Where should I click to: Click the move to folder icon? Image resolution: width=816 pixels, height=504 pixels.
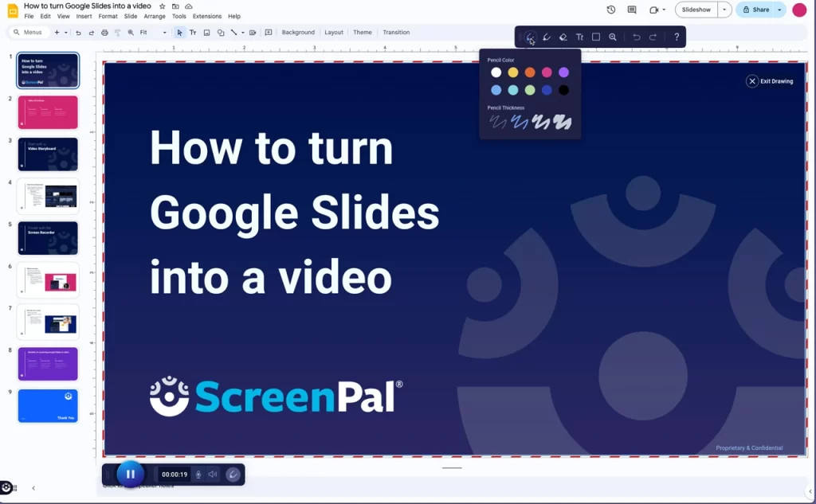[x=175, y=6]
